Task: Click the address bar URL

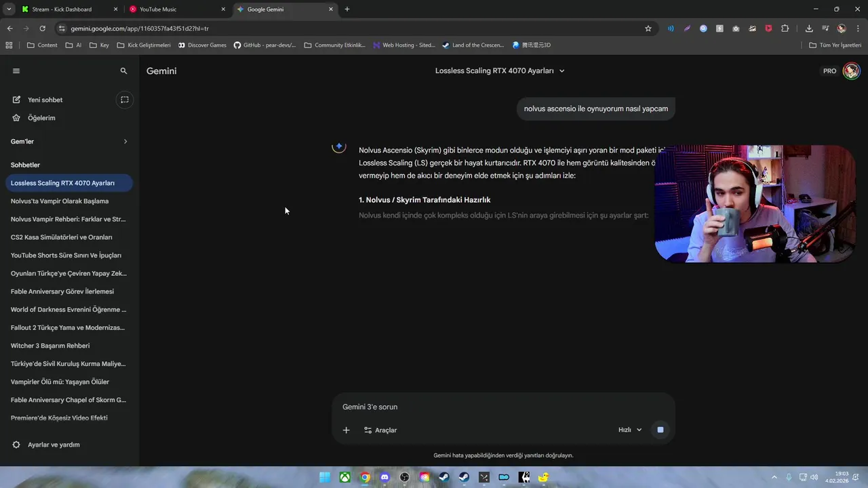Action: (140, 29)
